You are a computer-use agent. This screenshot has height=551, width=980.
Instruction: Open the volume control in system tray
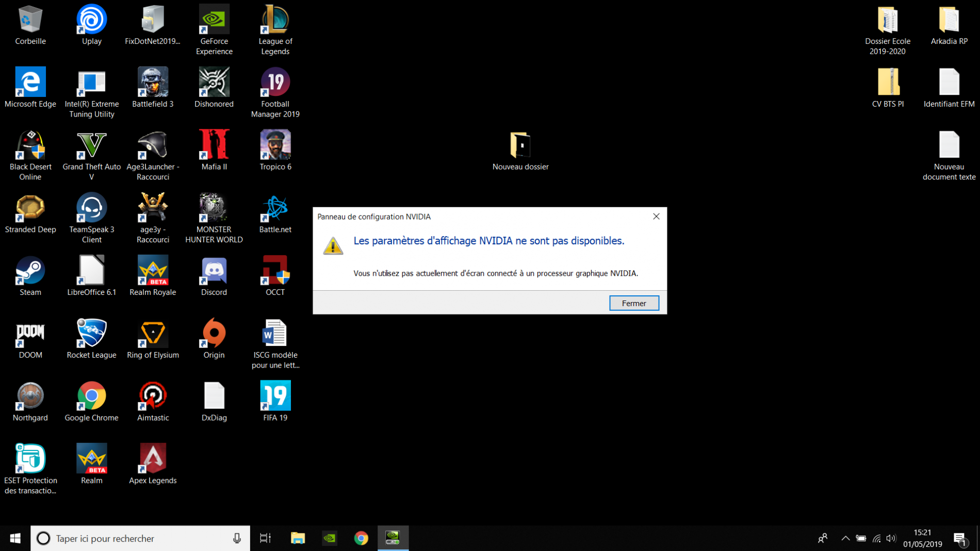(x=891, y=538)
